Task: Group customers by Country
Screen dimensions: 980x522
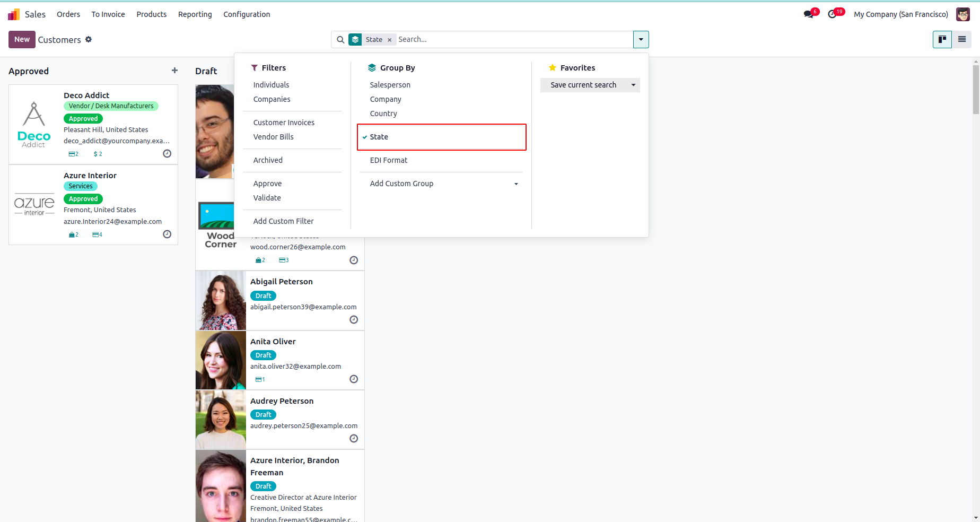Action: point(383,114)
